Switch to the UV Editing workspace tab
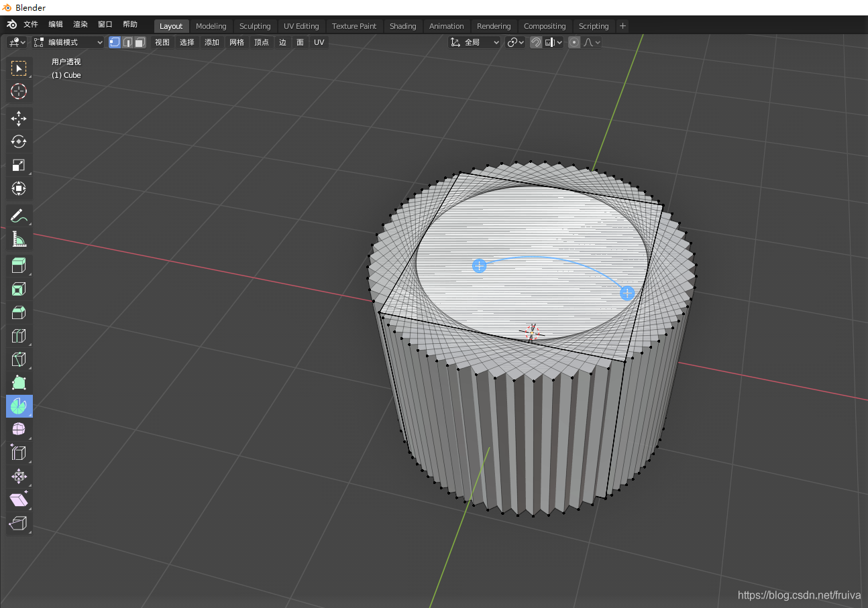 pos(301,26)
